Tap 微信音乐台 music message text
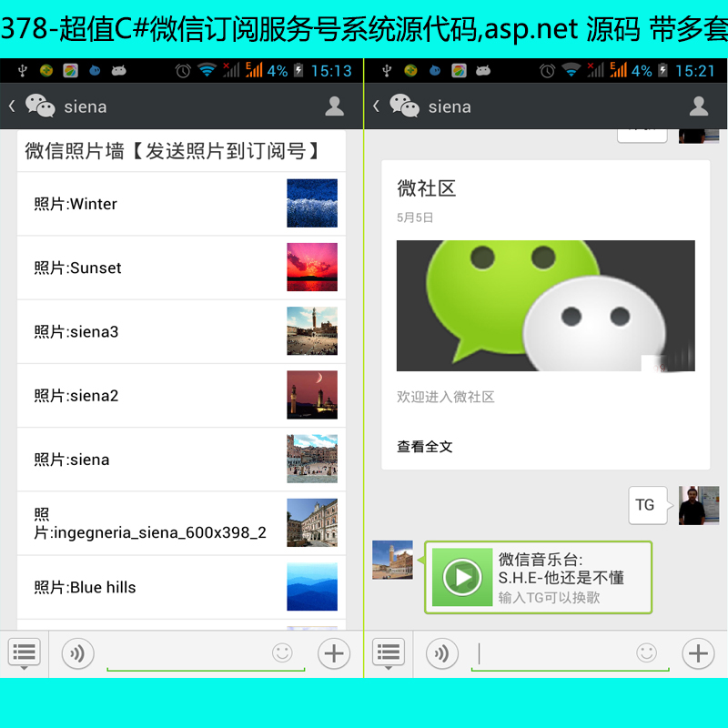Screen dimensions: 728x728 coord(561,569)
